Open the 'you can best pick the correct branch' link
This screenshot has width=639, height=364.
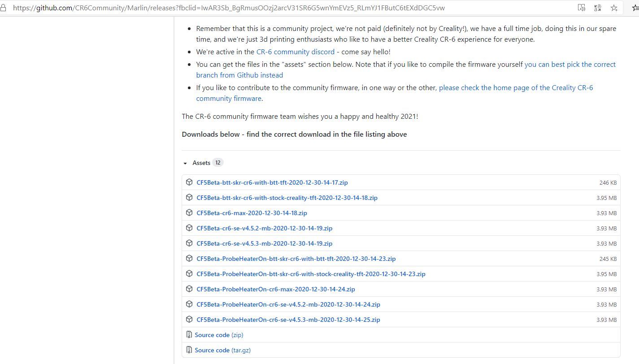(406, 69)
